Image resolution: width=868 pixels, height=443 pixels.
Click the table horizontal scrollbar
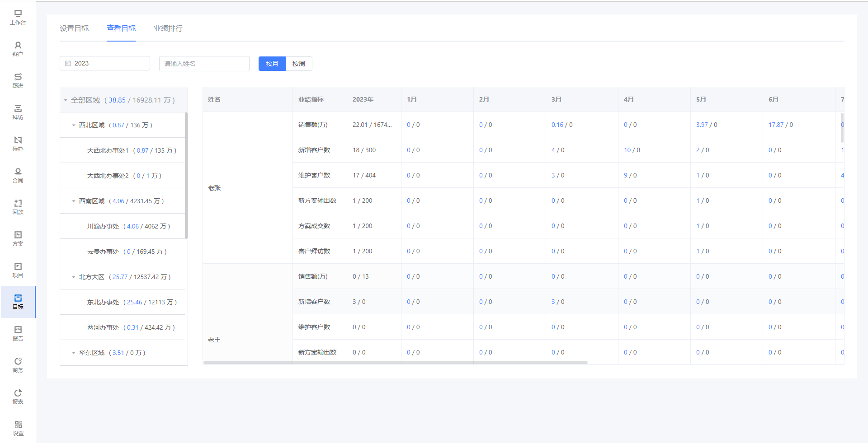coord(396,363)
